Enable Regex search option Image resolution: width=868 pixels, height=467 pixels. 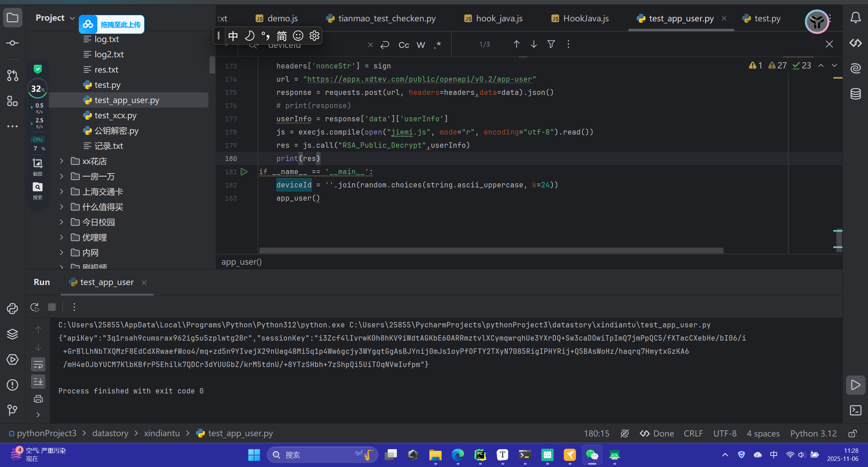pos(438,45)
